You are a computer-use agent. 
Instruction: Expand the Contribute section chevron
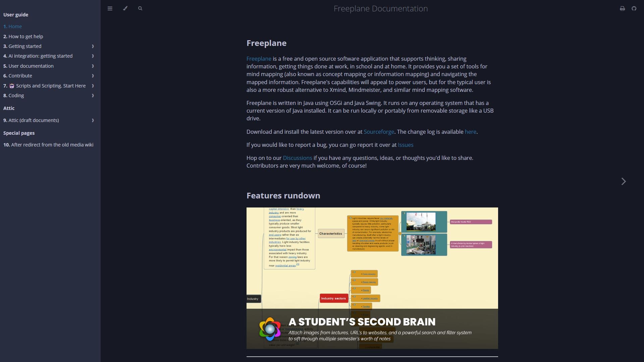pyautogui.click(x=93, y=76)
